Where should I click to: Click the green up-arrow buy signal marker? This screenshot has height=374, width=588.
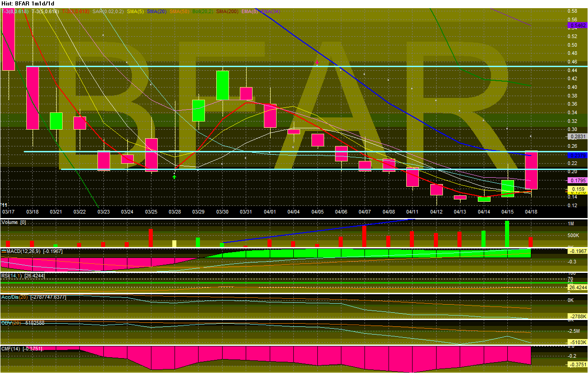click(175, 178)
